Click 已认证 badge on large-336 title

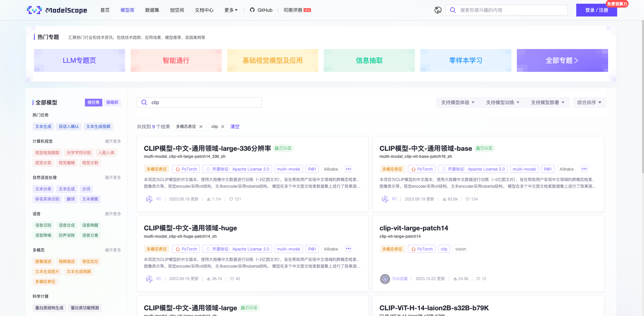(283, 148)
